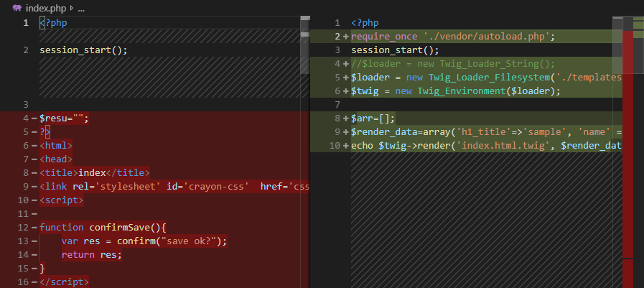Click 'session_start();' in the original editor

coord(83,50)
